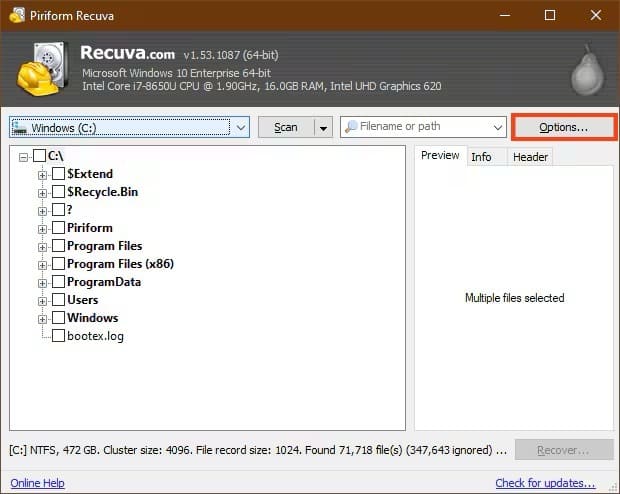Switch to the Preview tab
The width and height of the screenshot is (620, 494).
coord(440,155)
